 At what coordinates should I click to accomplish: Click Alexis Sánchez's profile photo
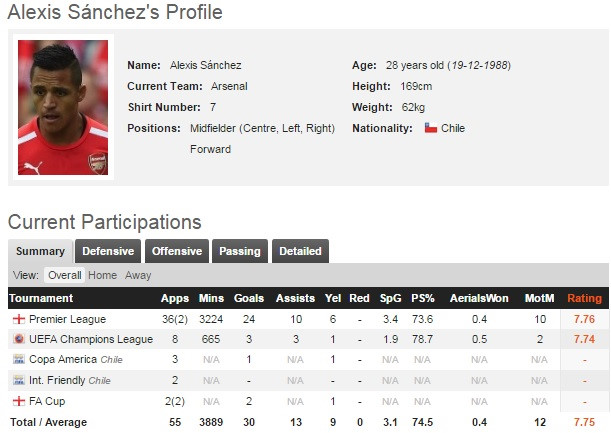(x=63, y=106)
